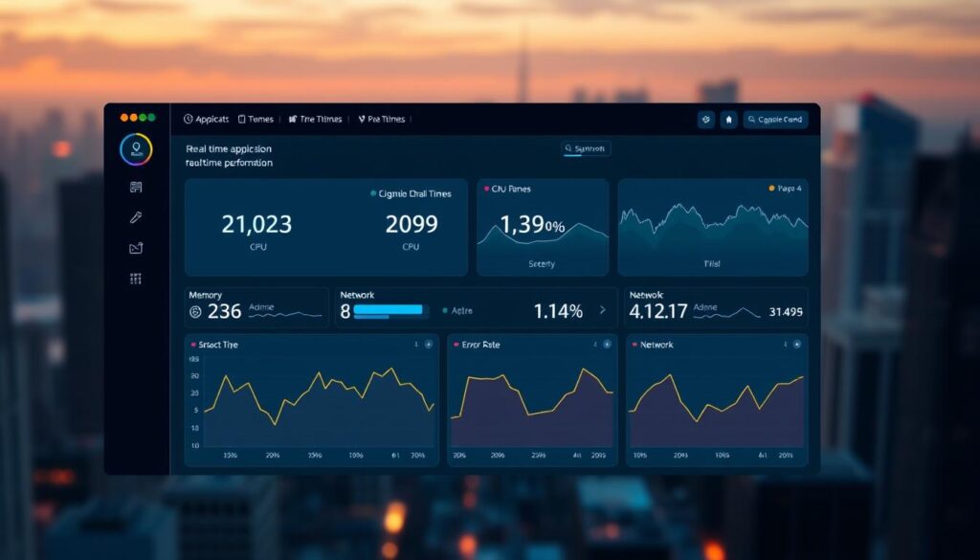Click the Google Cand search button
980x560 pixels.
[x=775, y=120]
